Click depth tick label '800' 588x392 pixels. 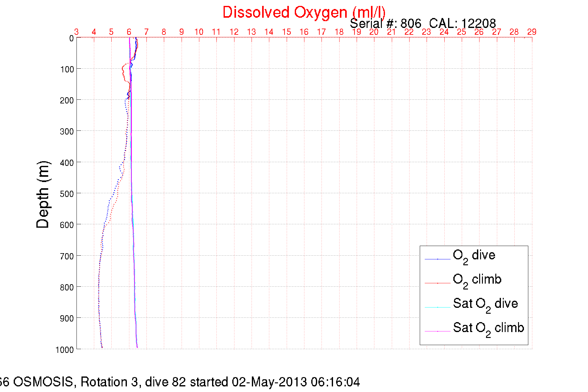[x=67, y=287]
